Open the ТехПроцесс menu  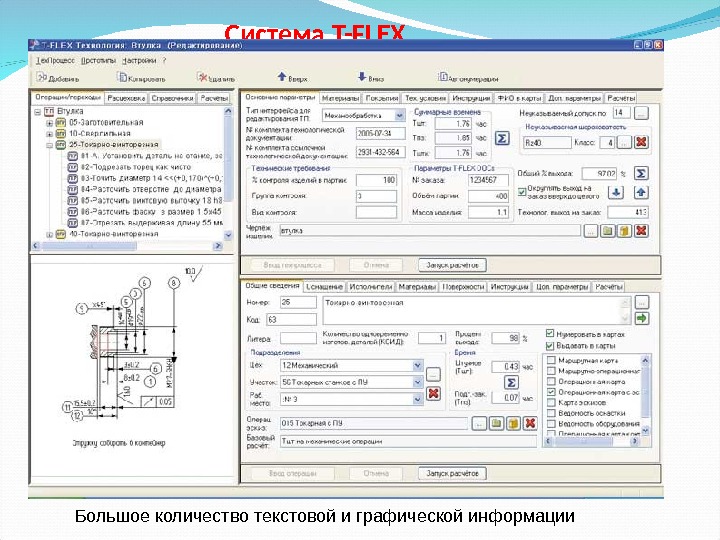coord(56,60)
